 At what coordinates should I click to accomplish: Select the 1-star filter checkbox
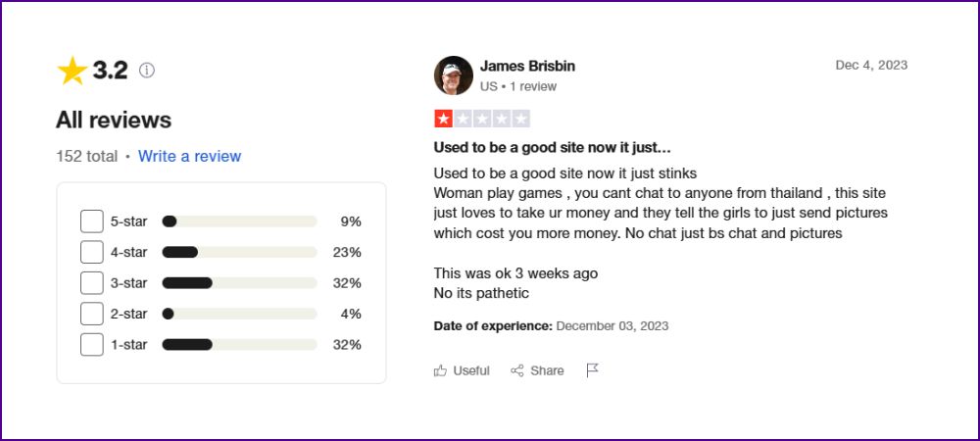coord(92,345)
